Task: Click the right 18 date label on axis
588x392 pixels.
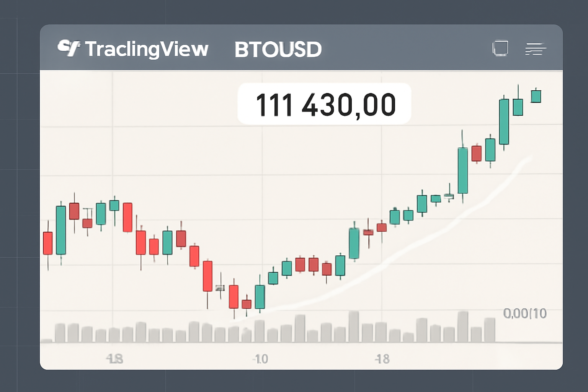Action: click(x=382, y=359)
